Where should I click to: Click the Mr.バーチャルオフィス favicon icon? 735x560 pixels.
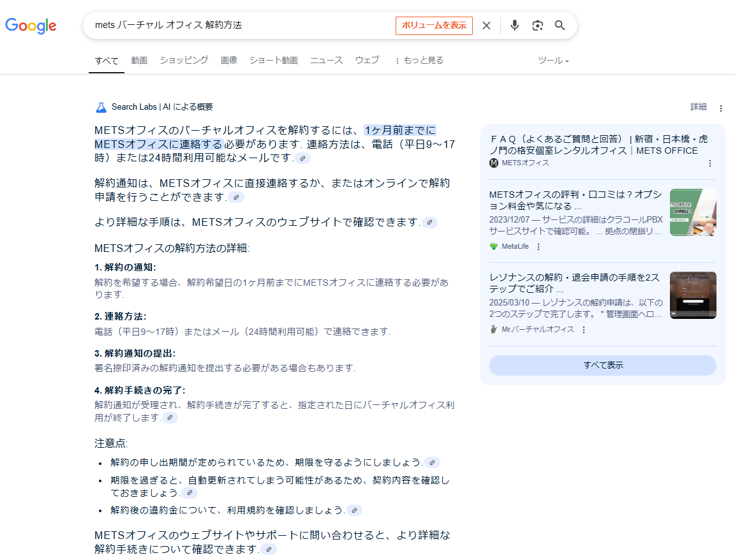494,330
